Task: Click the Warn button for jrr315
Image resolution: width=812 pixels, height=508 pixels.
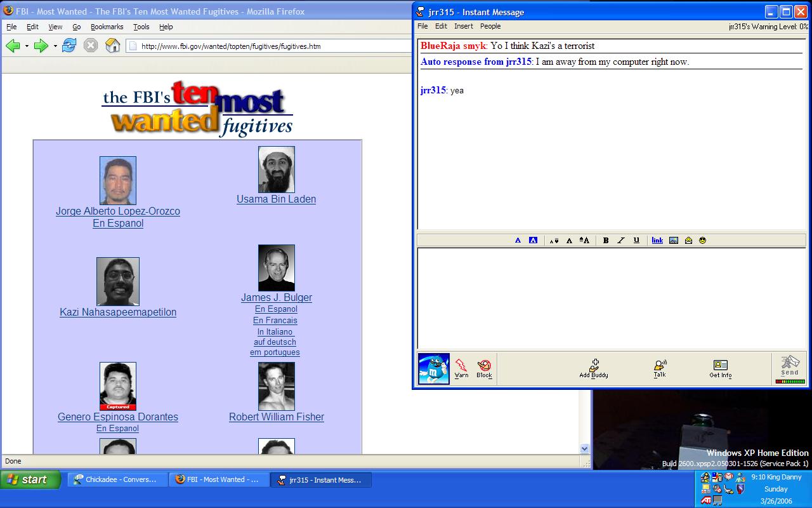Action: tap(461, 368)
